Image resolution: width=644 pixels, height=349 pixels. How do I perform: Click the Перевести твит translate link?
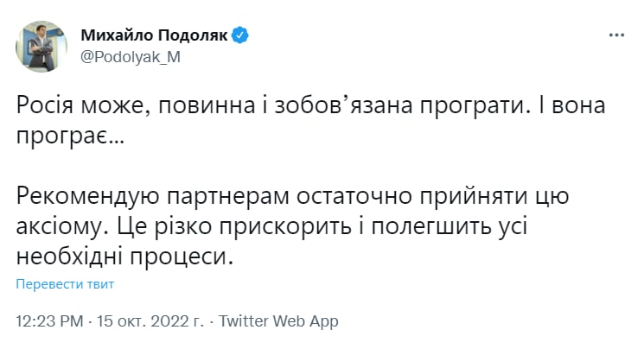pyautogui.click(x=65, y=283)
